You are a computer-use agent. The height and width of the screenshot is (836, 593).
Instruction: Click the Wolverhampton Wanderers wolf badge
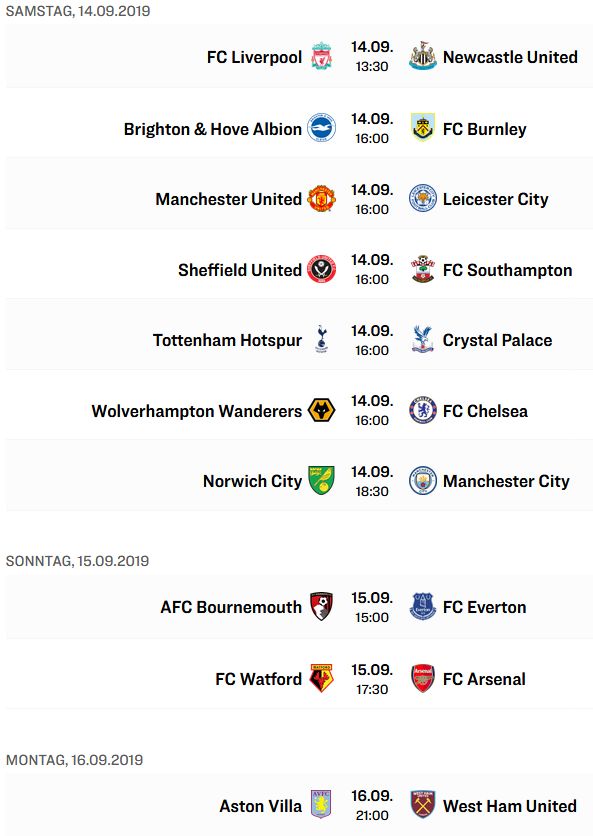(x=322, y=411)
